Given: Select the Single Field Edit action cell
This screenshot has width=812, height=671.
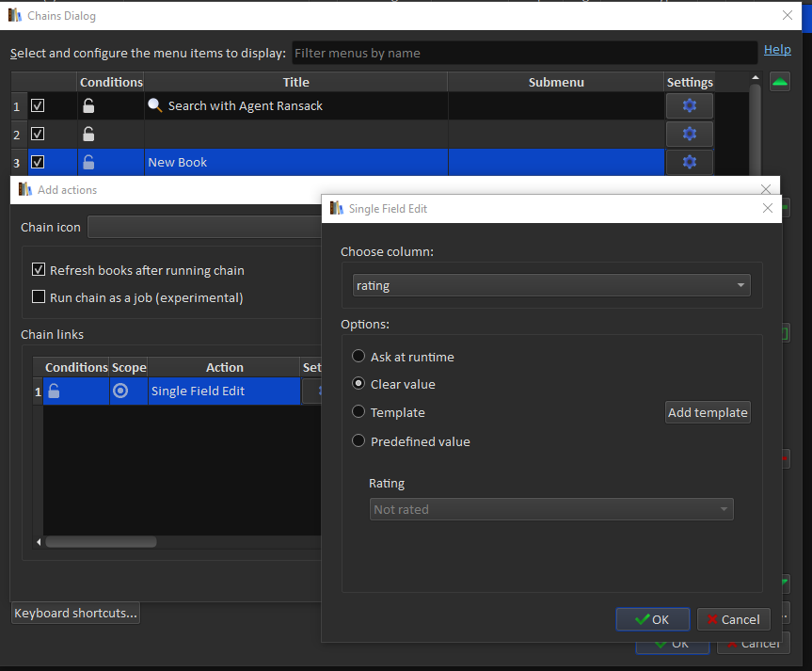Looking at the screenshot, I should pyautogui.click(x=224, y=391).
